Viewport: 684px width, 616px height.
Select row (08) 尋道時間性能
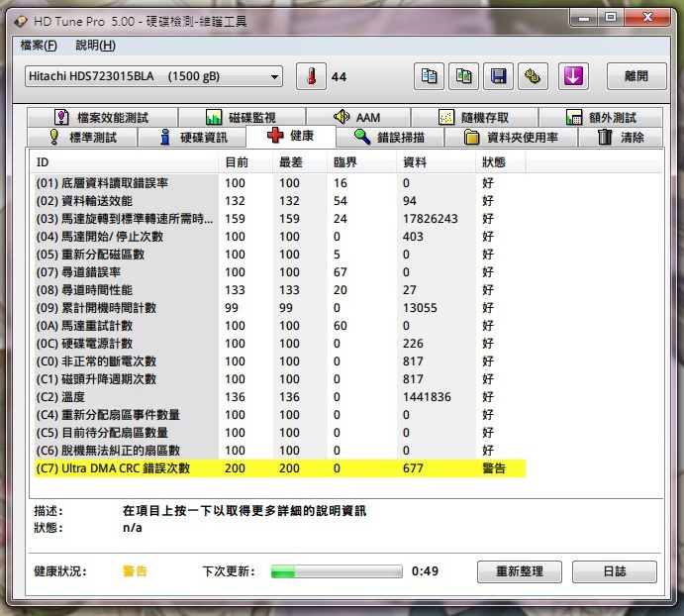point(279,290)
